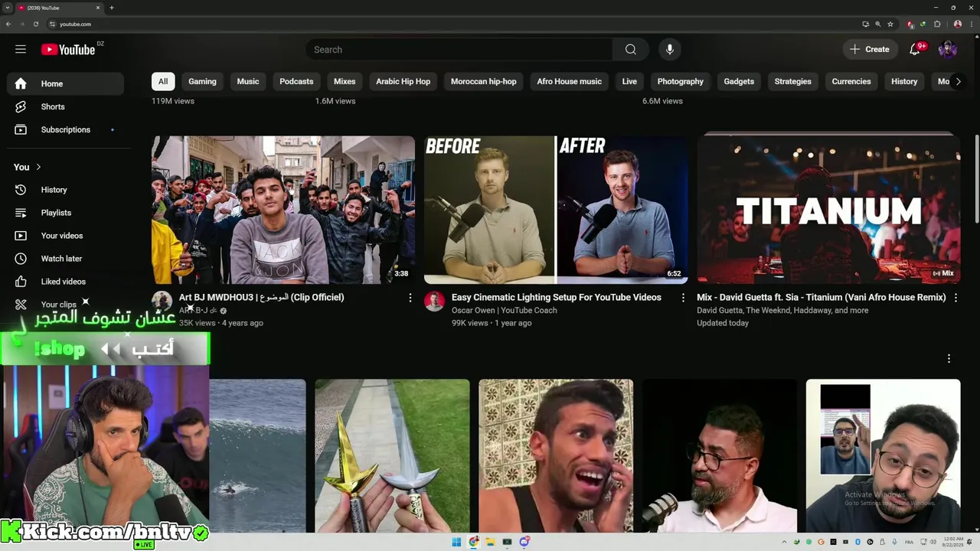This screenshot has height=551, width=980.
Task: Select the Podcasts filter chip
Action: (x=296, y=81)
